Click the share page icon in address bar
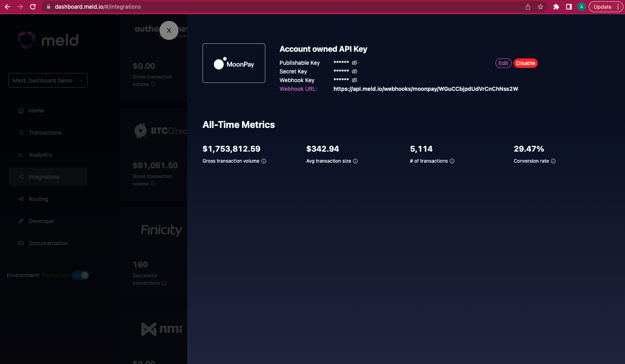Screen dimensions: 625x364 coord(528,7)
